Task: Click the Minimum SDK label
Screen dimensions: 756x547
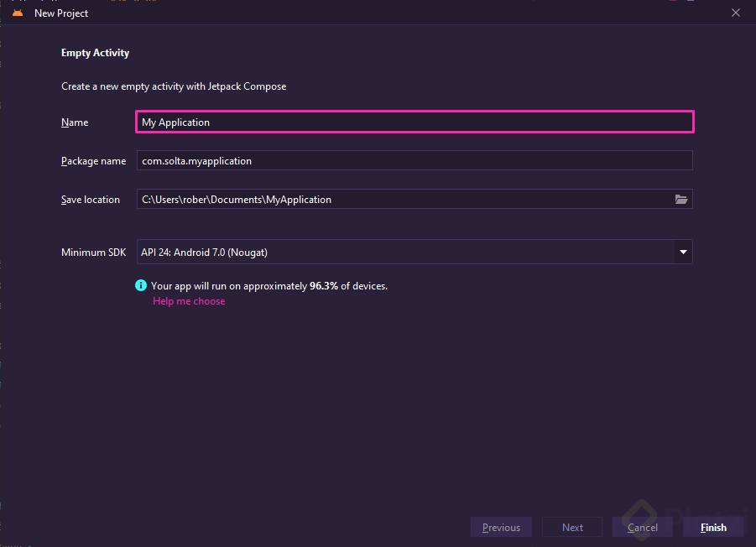Action: (x=93, y=252)
